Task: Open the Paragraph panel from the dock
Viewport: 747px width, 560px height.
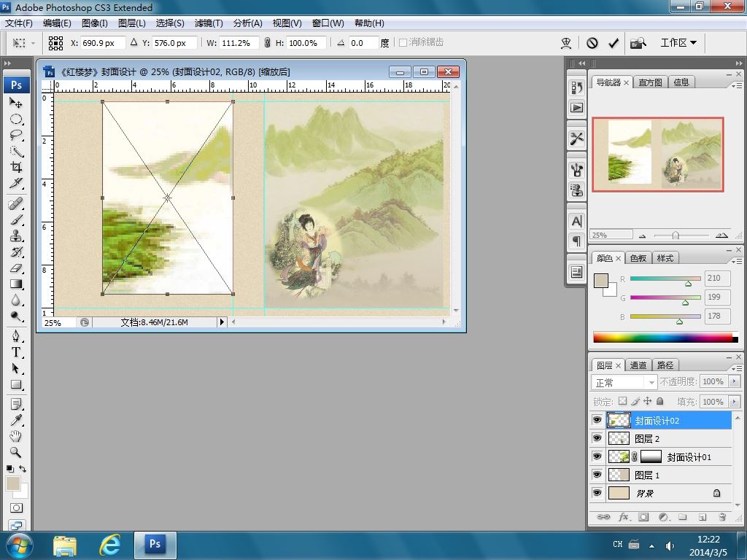Action: point(576,241)
